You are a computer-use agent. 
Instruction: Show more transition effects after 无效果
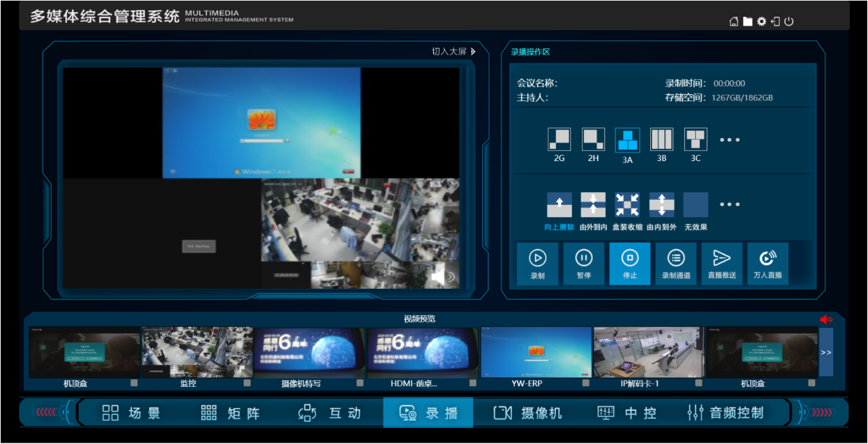pyautogui.click(x=729, y=205)
